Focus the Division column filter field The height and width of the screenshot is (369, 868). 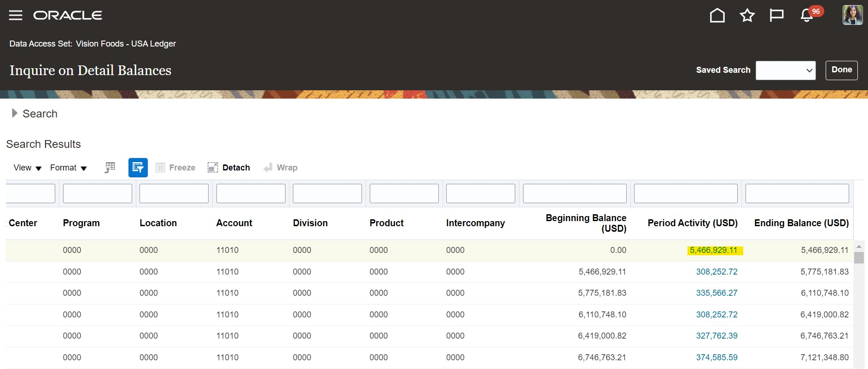coord(327,193)
